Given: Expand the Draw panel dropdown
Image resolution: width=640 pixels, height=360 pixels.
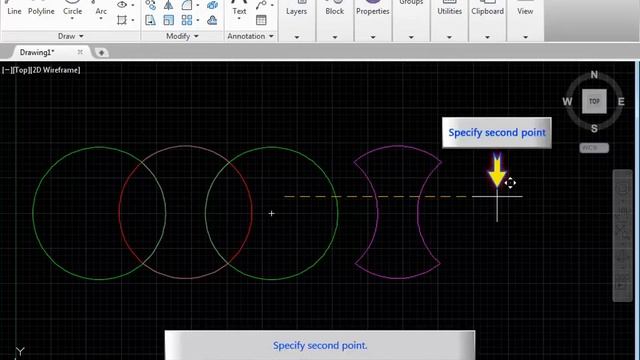Looking at the screenshot, I should click(71, 36).
